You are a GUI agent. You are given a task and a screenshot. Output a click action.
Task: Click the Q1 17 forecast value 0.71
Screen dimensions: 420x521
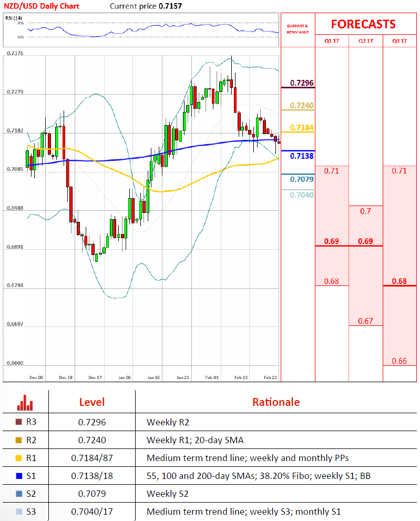click(x=331, y=171)
